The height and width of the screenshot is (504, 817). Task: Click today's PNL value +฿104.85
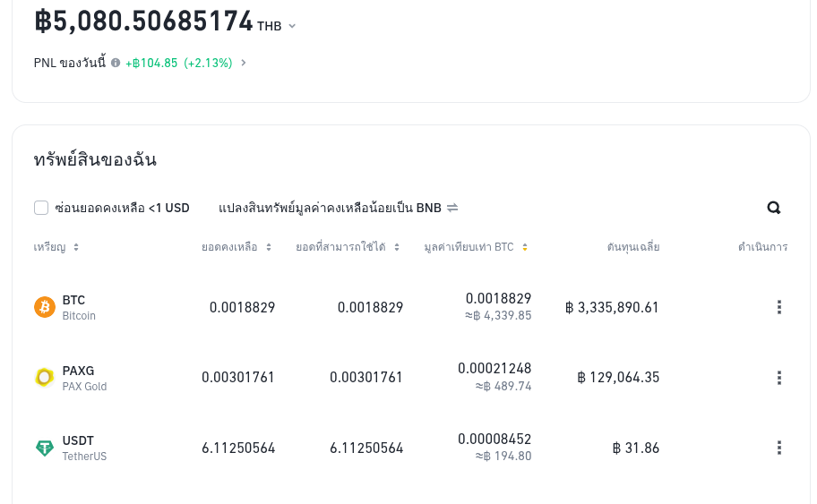click(151, 63)
